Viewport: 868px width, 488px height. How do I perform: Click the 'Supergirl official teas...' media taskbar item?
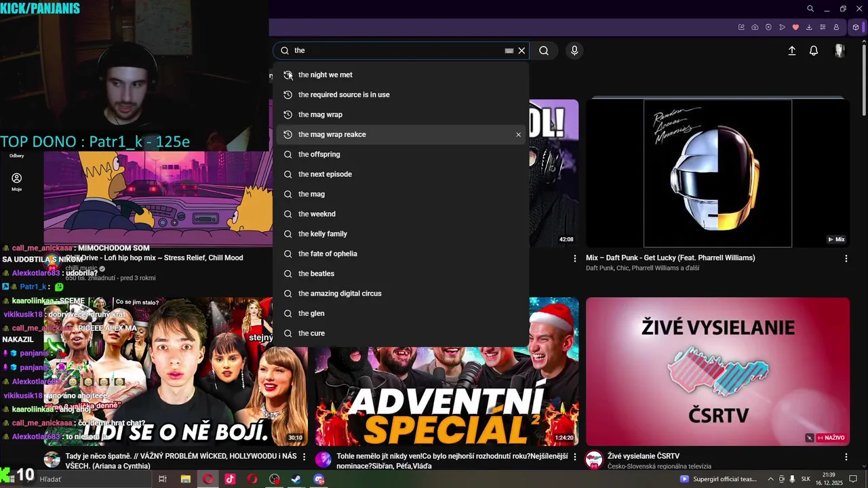(x=719, y=479)
